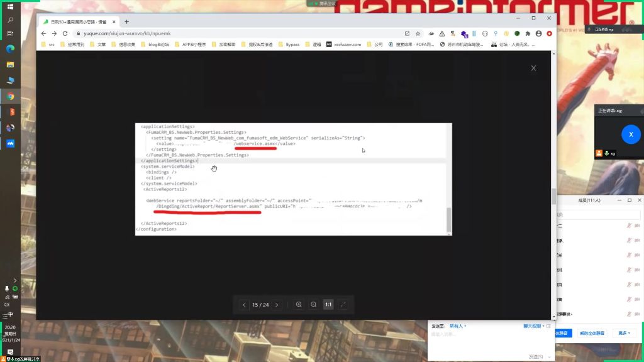This screenshot has width=644, height=362.
Task: Close the yuque browser tab
Action: click(x=114, y=22)
